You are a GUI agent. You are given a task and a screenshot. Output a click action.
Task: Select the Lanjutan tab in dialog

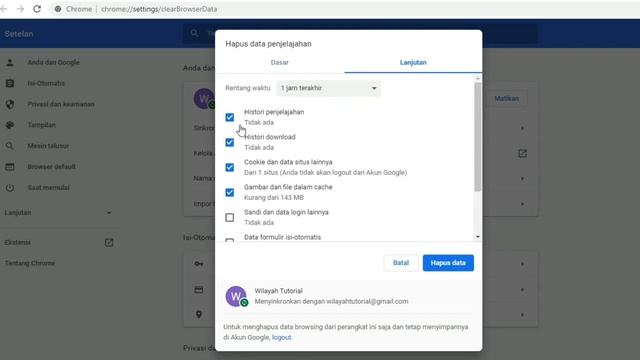(413, 62)
